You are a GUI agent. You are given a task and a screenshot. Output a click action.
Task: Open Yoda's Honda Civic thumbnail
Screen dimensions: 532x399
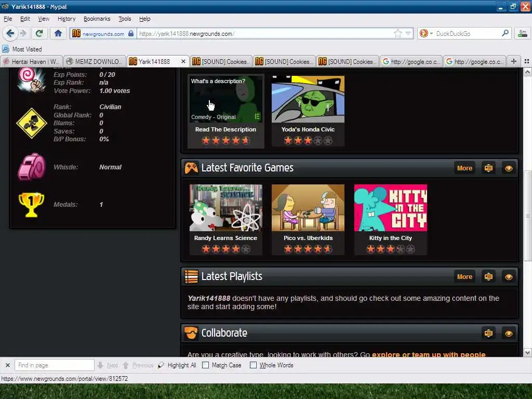pyautogui.click(x=308, y=99)
